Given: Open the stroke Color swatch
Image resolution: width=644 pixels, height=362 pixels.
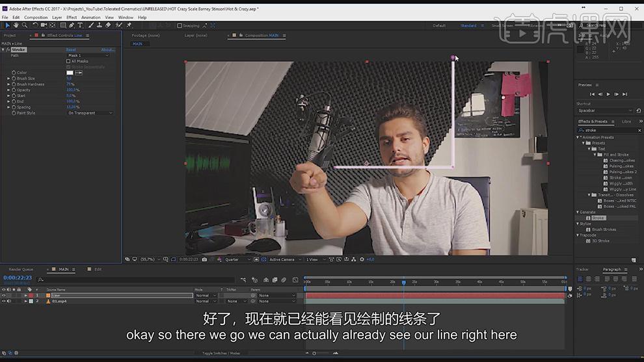Looking at the screenshot, I should (x=70, y=73).
